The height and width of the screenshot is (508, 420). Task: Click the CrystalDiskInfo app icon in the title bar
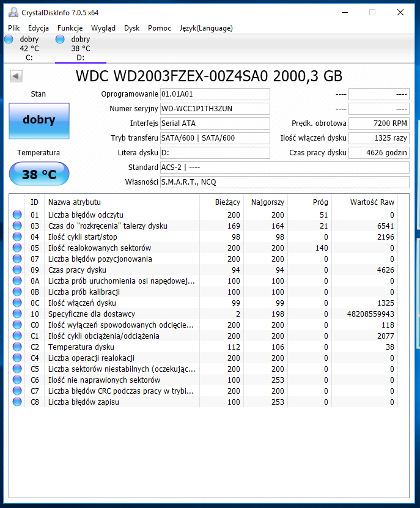click(x=13, y=12)
